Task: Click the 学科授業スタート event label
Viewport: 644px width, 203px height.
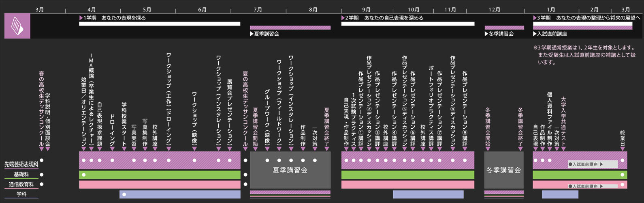Action: click(x=124, y=124)
